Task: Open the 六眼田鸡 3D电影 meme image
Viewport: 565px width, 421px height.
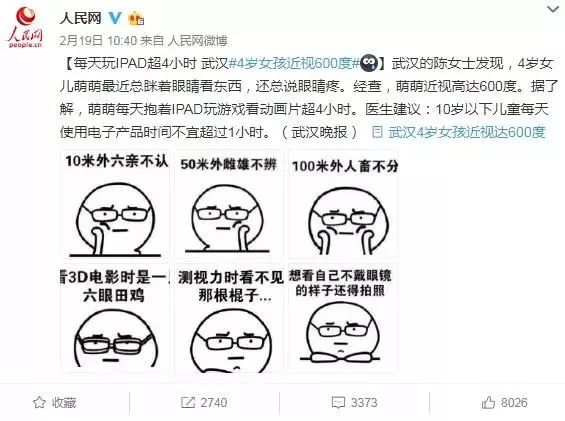Action: [115, 318]
